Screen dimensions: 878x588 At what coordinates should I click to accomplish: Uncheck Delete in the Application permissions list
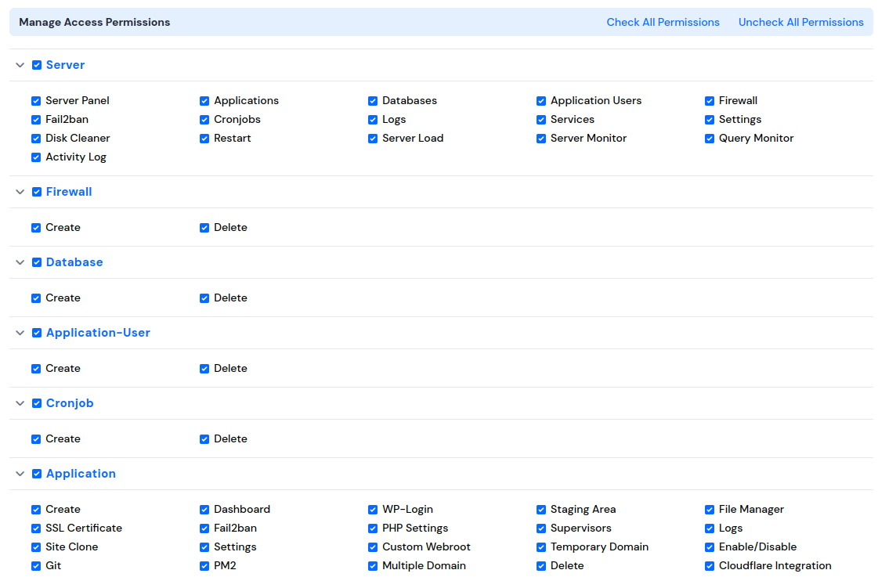[x=541, y=566]
